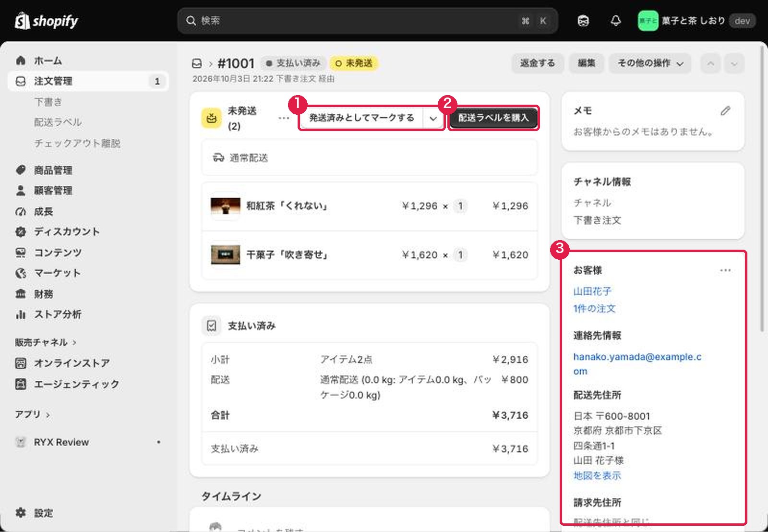Click the 編集 button
768x532 pixels.
pyautogui.click(x=586, y=63)
